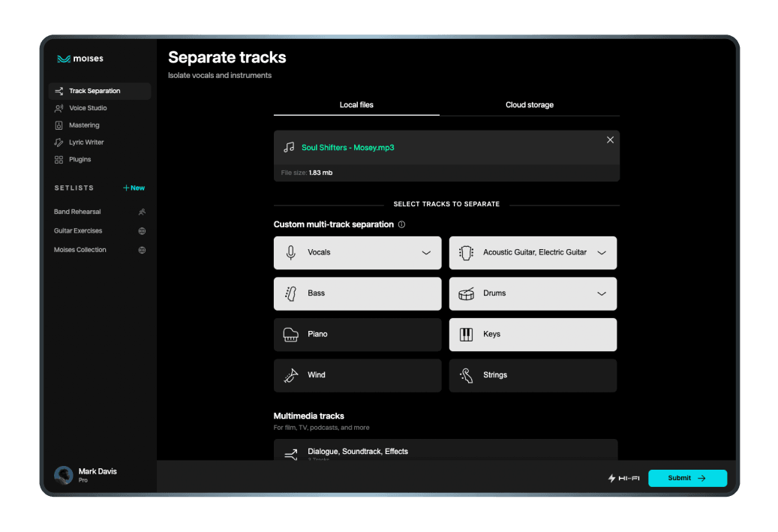Deselect the Bass track tile
This screenshot has height=532, width=778.
pos(357,293)
